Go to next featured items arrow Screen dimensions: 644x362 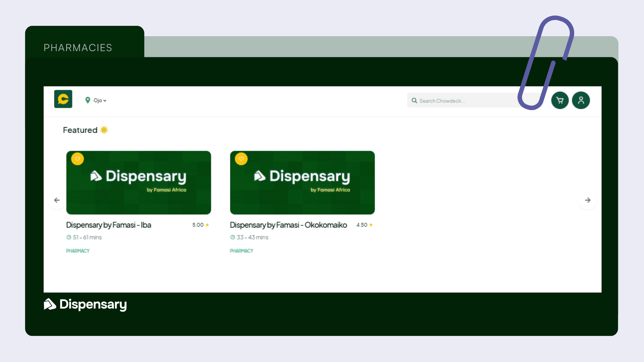point(588,200)
